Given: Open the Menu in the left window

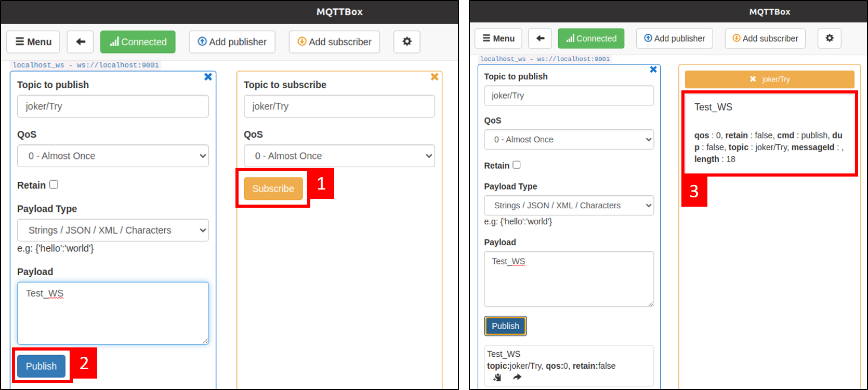Looking at the screenshot, I should coord(33,42).
